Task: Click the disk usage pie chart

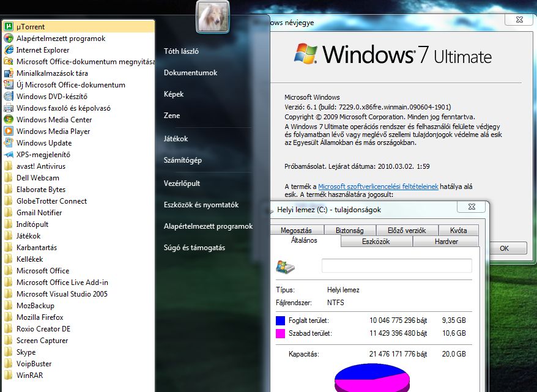Action: (x=372, y=377)
